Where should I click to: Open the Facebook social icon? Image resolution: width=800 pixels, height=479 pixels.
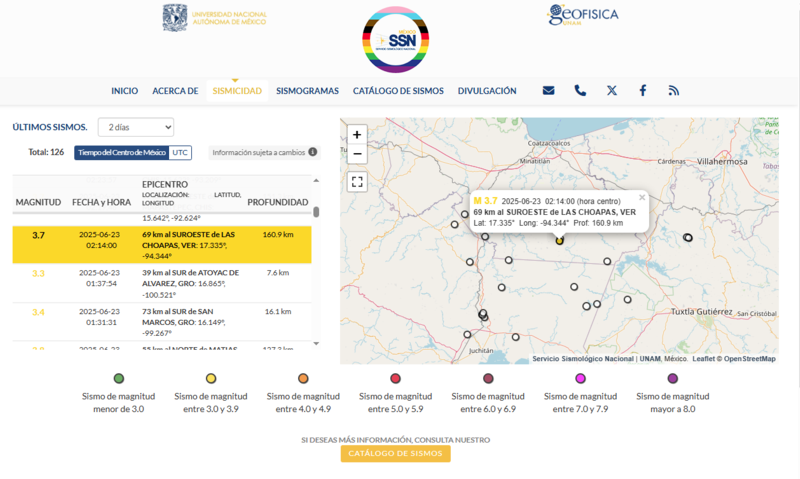(x=643, y=91)
